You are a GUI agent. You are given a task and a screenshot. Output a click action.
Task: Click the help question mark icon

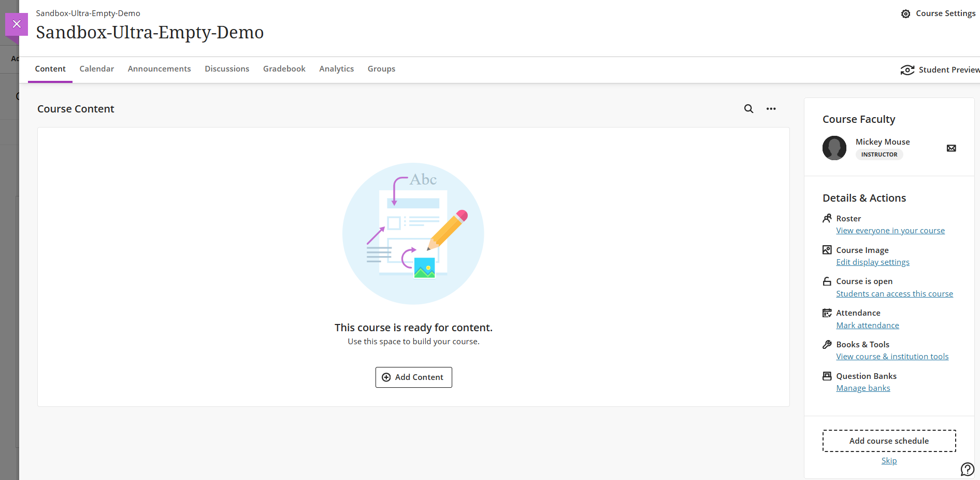click(967, 469)
